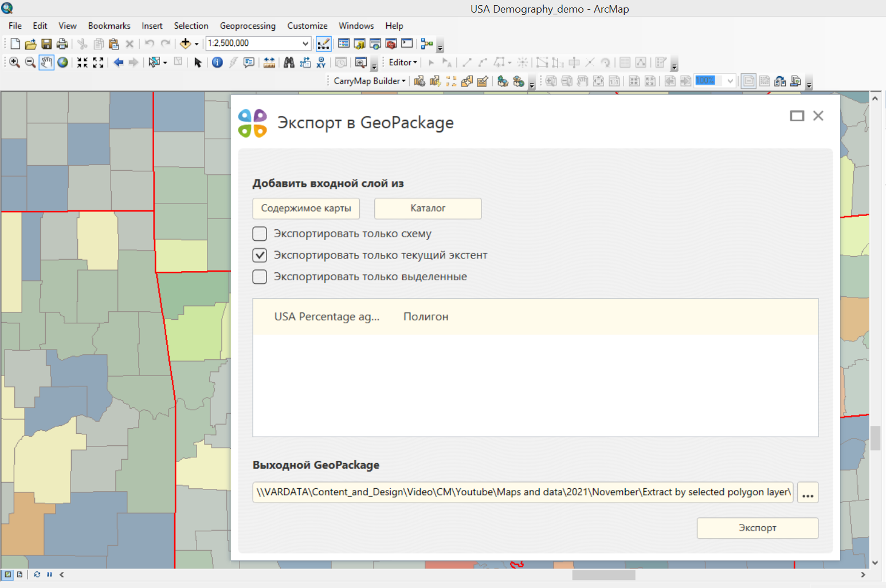Launch the ModelBuilder window icon
The width and height of the screenshot is (886, 588).
pyautogui.click(x=427, y=44)
